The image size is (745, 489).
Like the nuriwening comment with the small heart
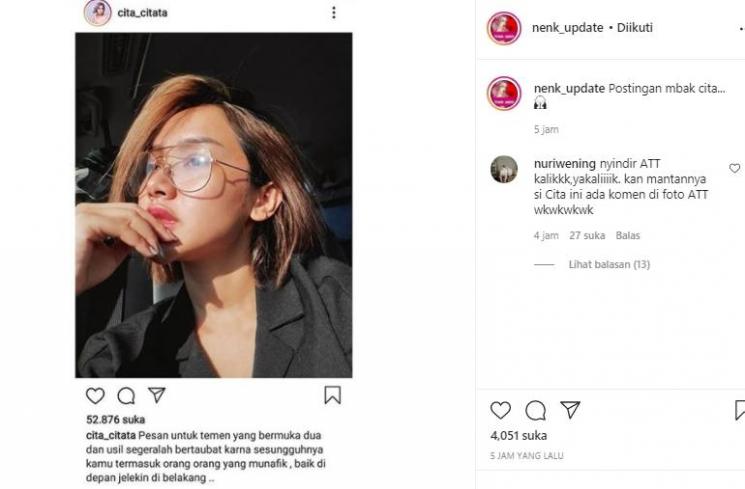735,168
